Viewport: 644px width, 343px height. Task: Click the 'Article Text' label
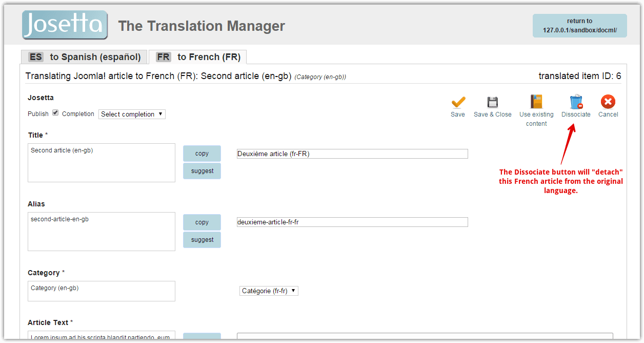coord(48,322)
